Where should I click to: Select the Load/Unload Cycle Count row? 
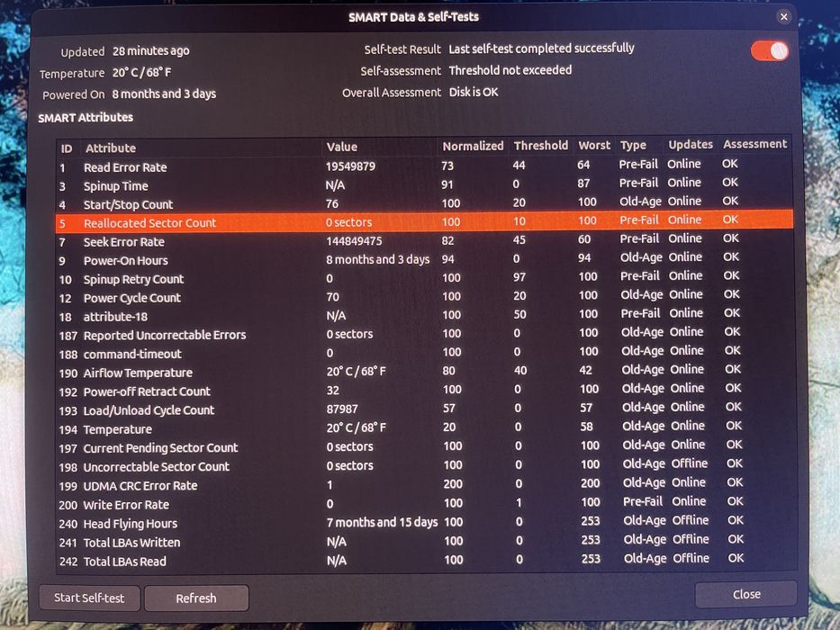(424, 409)
